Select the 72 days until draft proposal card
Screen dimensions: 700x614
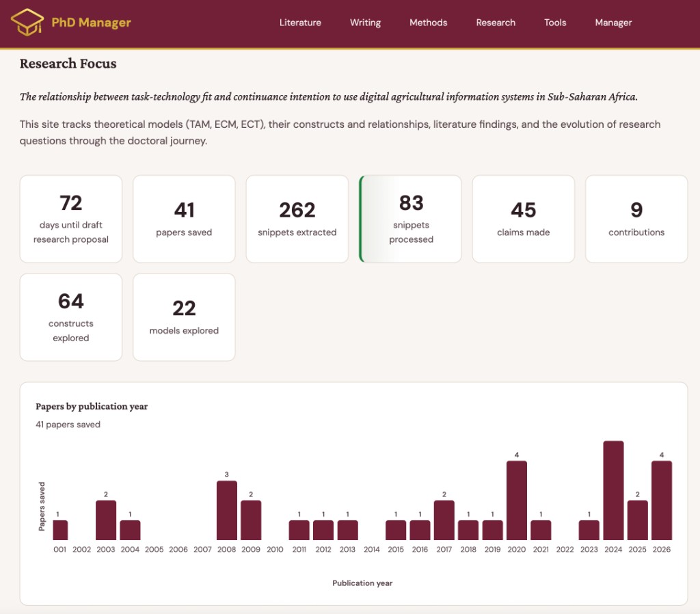[71, 219]
